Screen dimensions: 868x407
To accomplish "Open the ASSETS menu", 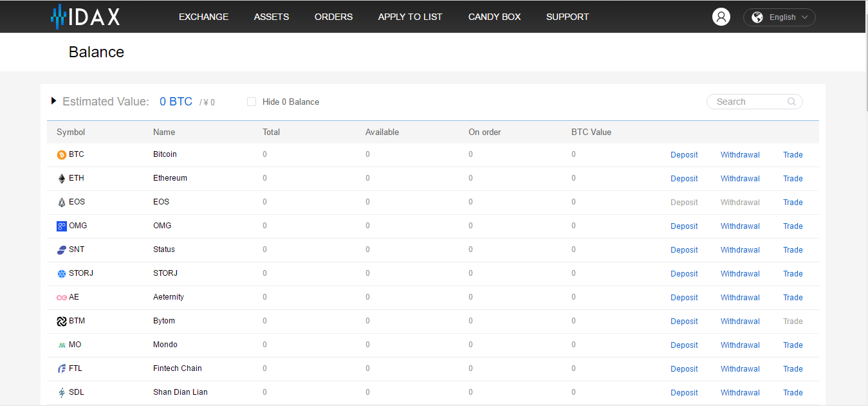I will click(272, 17).
